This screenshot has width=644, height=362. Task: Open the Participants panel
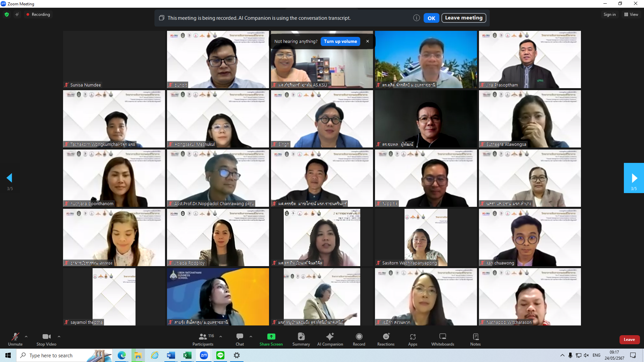[203, 339]
